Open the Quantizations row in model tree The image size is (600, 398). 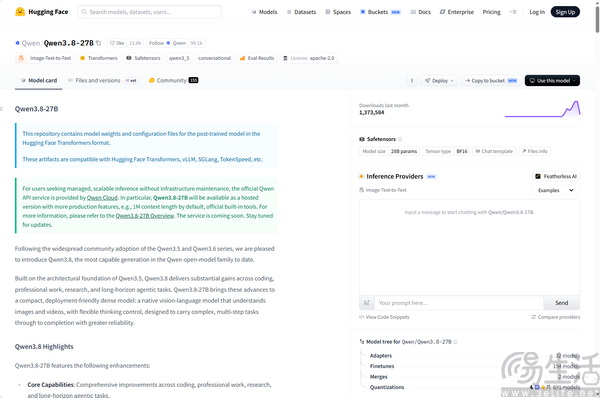pyautogui.click(x=474, y=387)
